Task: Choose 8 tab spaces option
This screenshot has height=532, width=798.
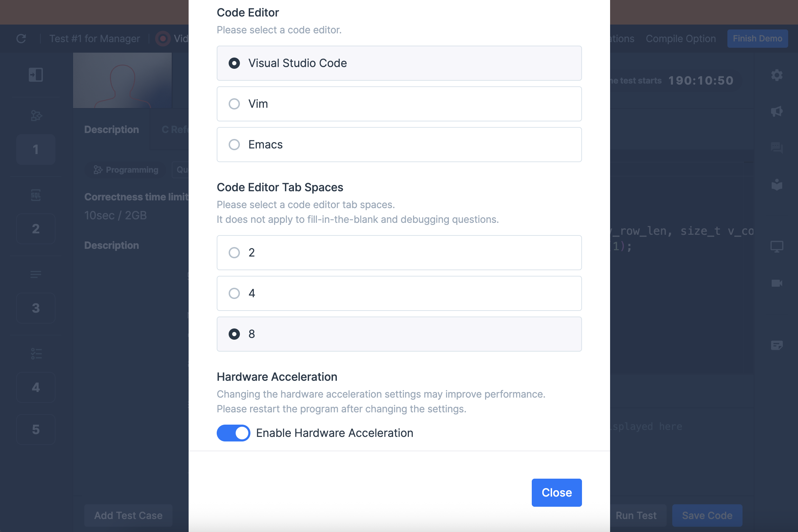Action: [399, 334]
